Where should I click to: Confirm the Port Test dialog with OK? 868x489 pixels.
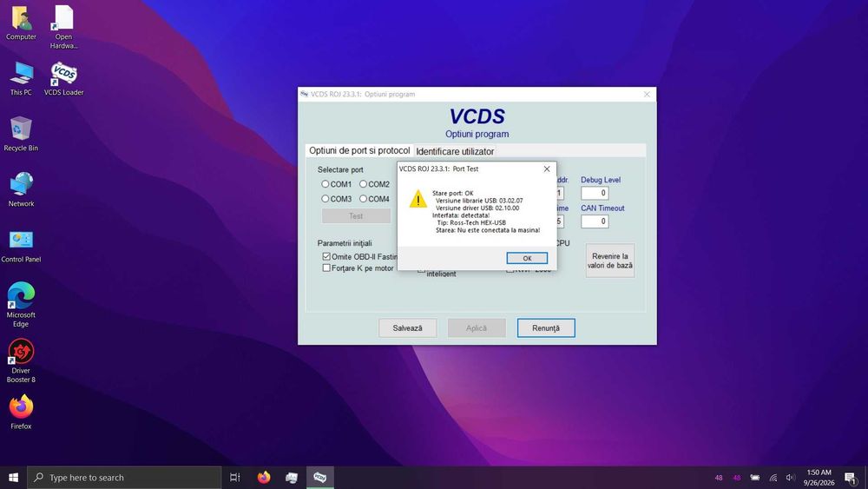[x=527, y=258]
